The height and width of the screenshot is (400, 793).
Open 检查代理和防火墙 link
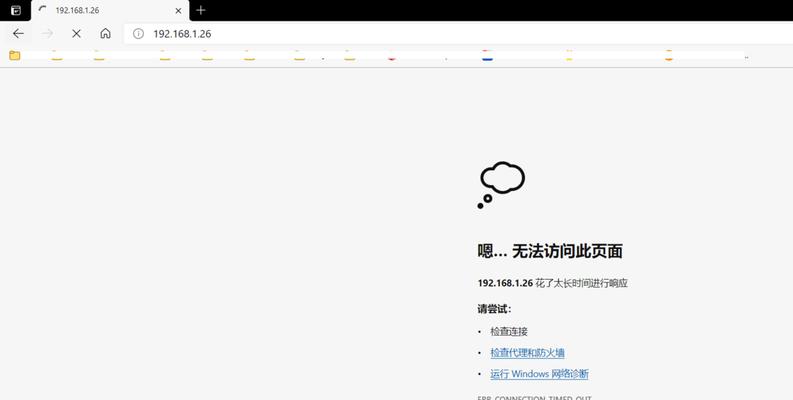point(527,353)
